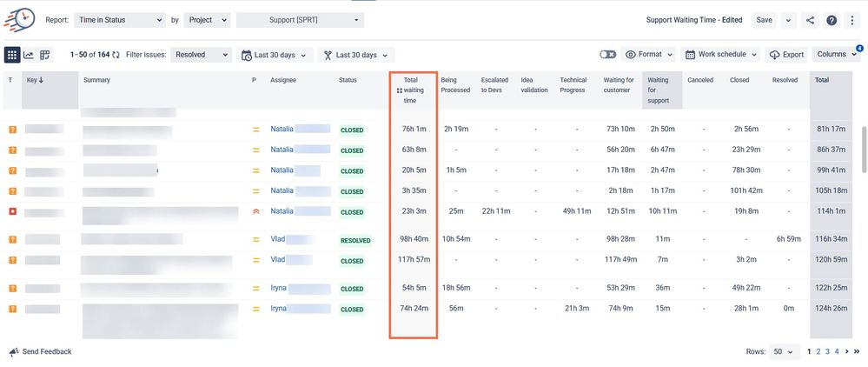Jump to the last page double arrow
The image size is (868, 367).
click(857, 351)
